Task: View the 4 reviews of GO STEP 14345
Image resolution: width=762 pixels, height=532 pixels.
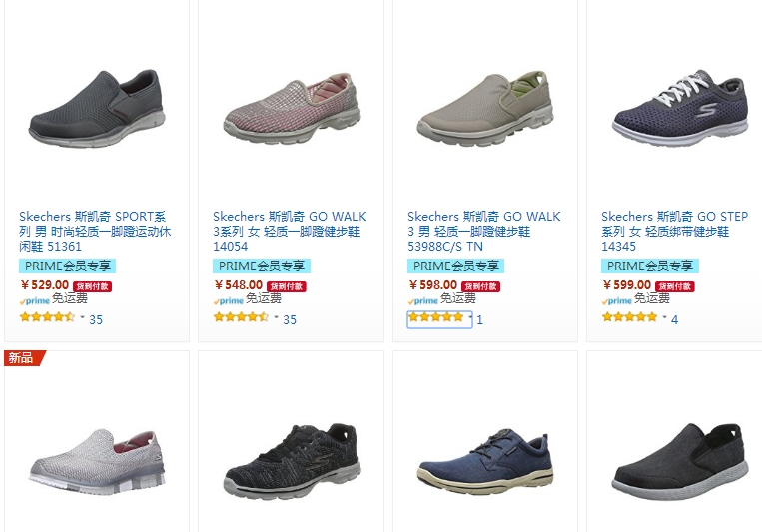Action: (674, 320)
